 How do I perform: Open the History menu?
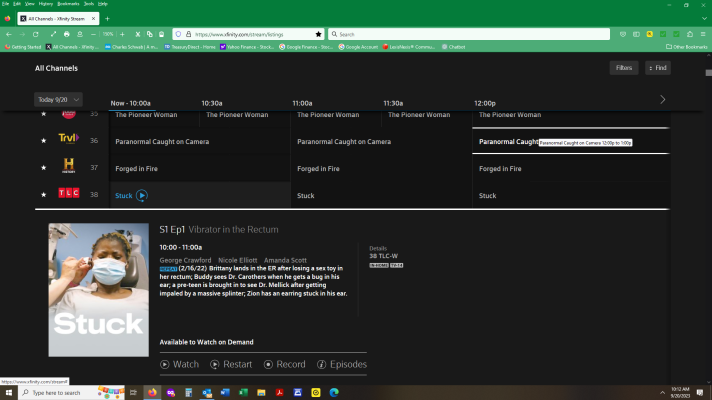45,4
